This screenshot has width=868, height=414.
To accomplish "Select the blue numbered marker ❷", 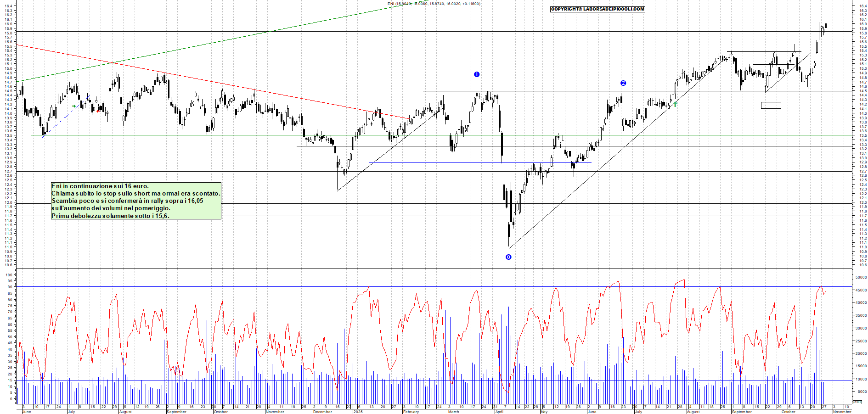I will 623,84.
